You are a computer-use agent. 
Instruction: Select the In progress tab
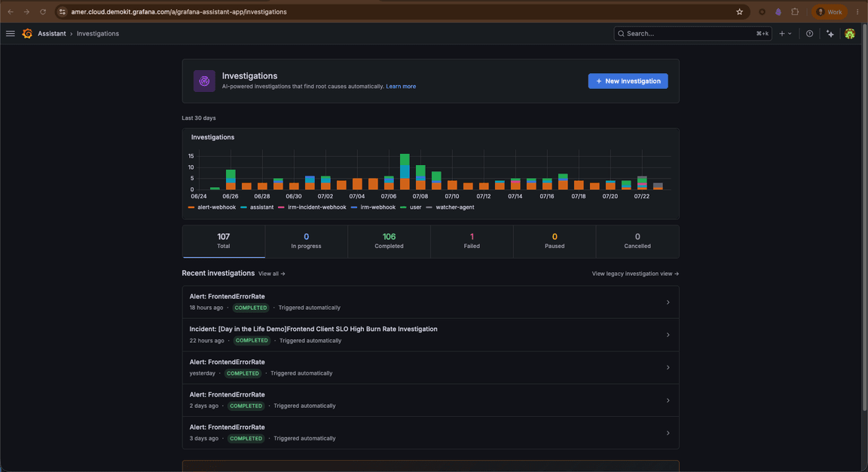pos(306,241)
